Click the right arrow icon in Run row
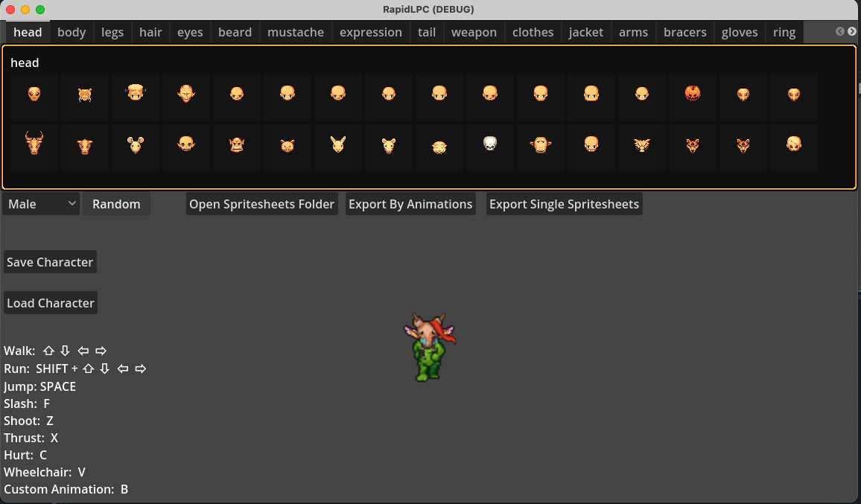The image size is (861, 504). [x=141, y=369]
